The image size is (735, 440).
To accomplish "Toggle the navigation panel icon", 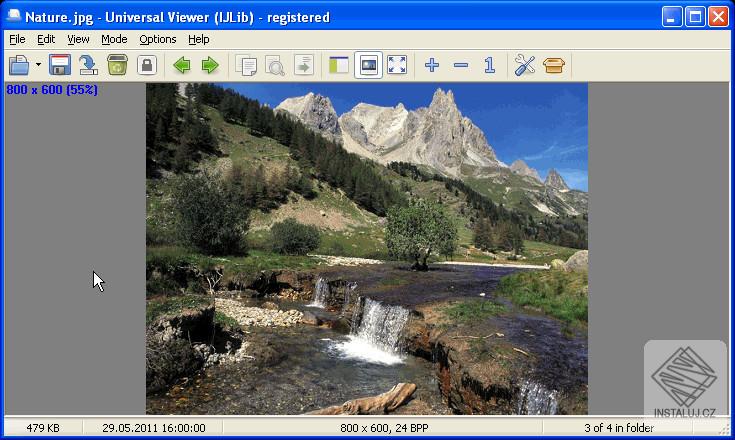I will coord(339,65).
